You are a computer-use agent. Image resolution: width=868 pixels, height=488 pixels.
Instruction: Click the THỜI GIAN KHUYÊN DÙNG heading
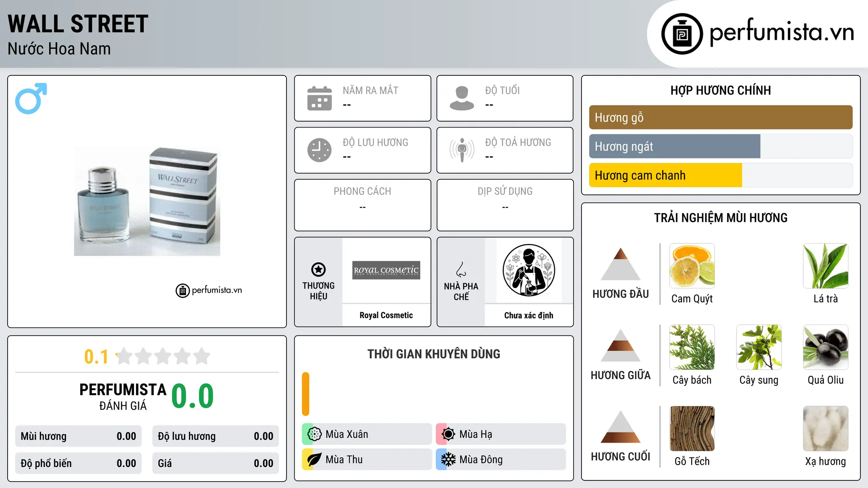(434, 354)
